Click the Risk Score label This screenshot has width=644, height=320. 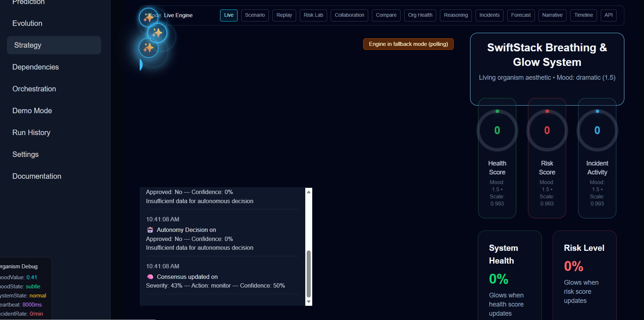[547, 168]
